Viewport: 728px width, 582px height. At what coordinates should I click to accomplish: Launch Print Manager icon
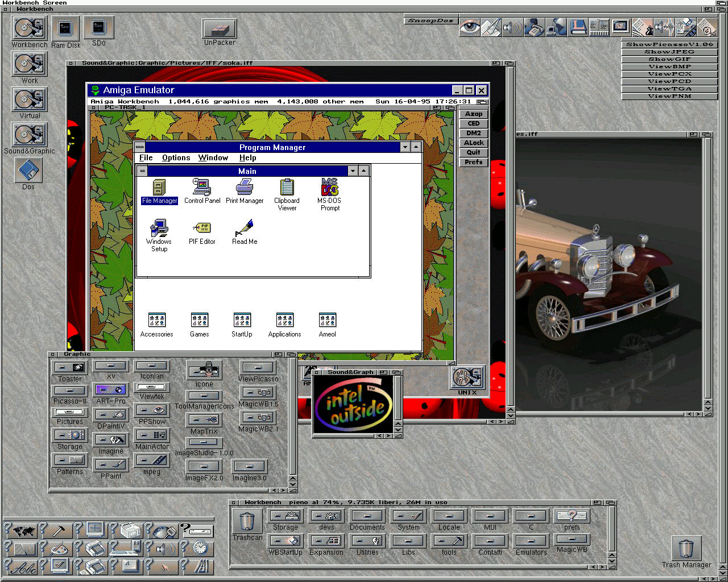245,192
